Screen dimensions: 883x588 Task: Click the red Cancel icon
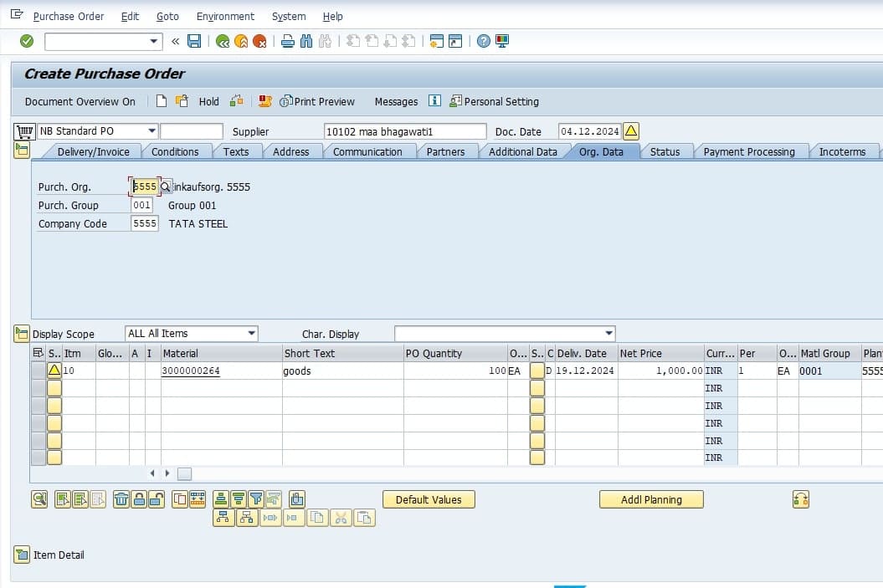pyautogui.click(x=259, y=41)
